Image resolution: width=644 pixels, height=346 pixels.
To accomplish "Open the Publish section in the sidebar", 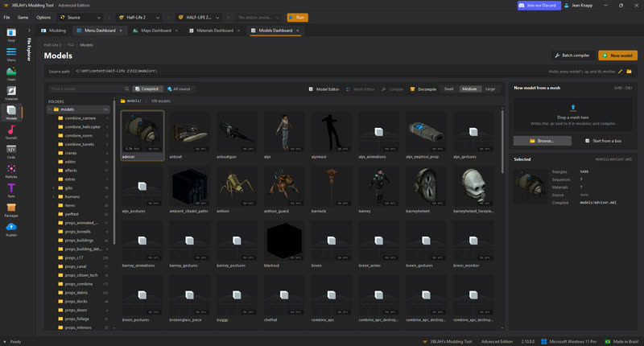I will coord(11,229).
